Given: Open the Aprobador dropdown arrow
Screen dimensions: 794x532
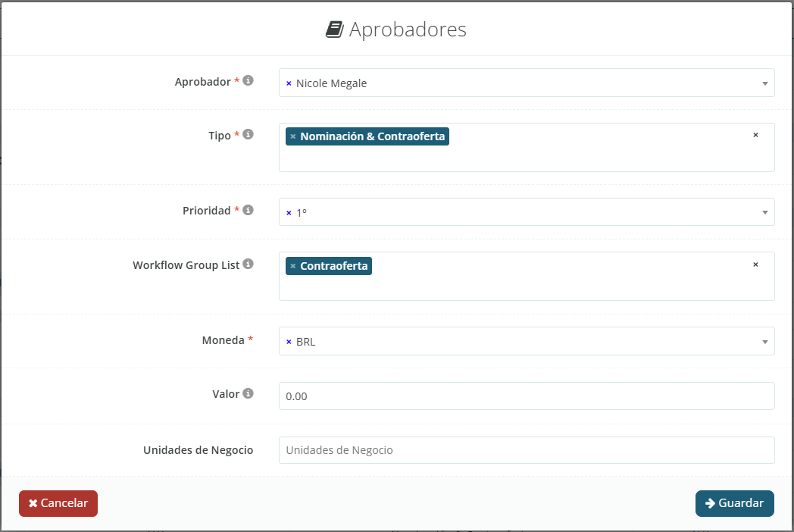Looking at the screenshot, I should click(x=764, y=83).
